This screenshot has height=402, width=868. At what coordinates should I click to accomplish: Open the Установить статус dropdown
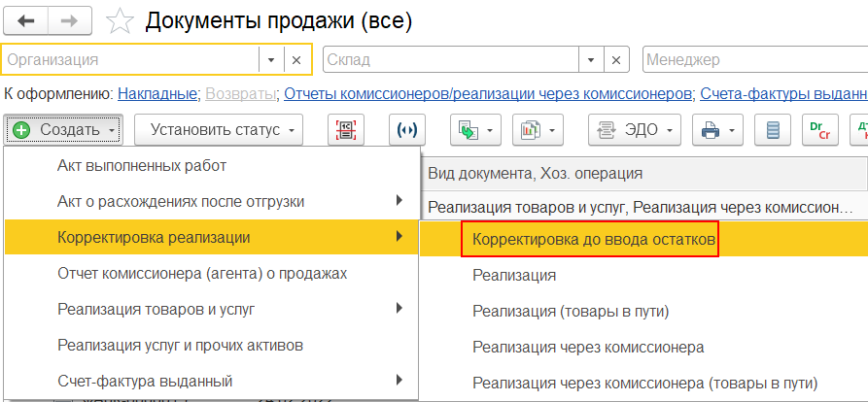219,129
